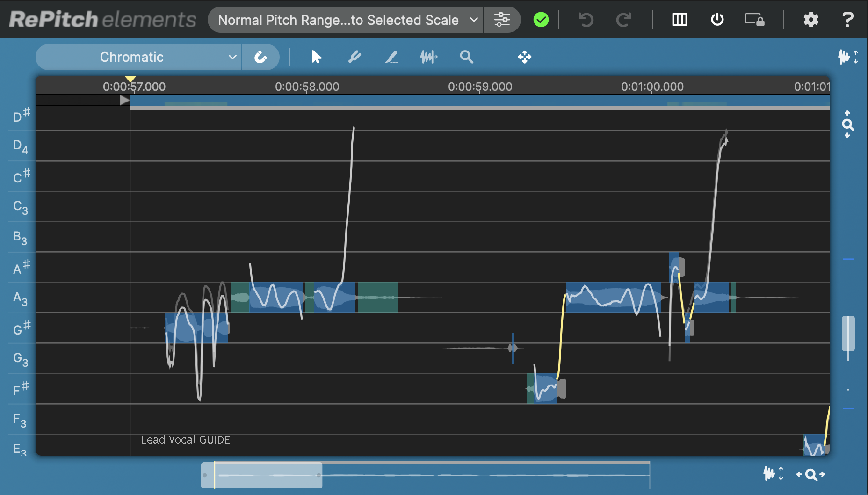The image size is (868, 495).
Task: Toggle the snap-to-scale magnet button
Action: coord(260,57)
